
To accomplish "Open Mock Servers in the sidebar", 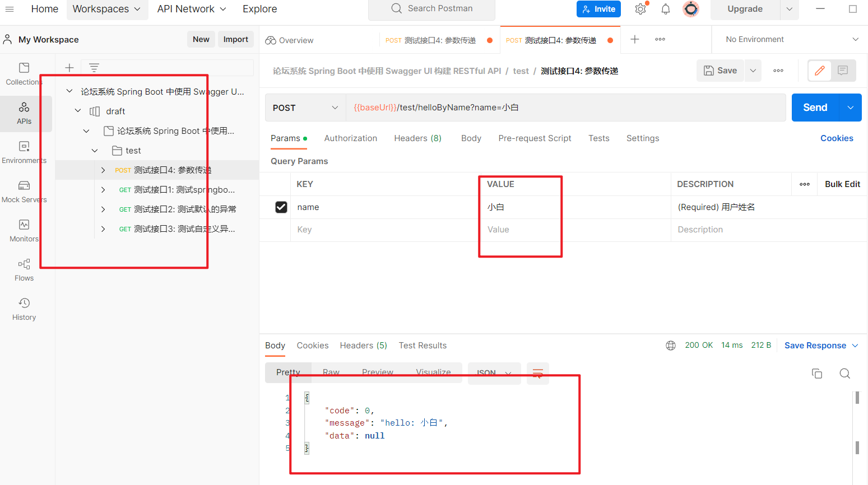I will [24, 192].
